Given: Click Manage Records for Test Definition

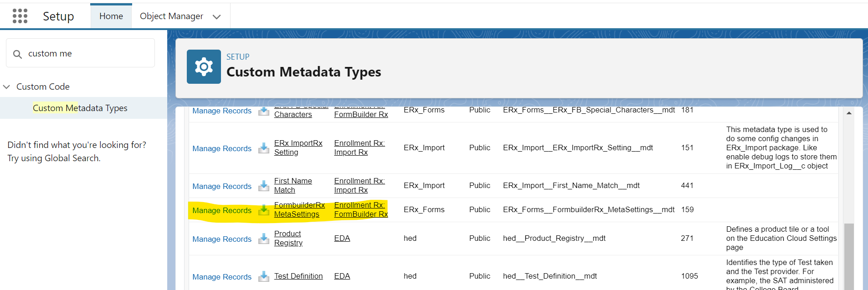Looking at the screenshot, I should 222,277.
